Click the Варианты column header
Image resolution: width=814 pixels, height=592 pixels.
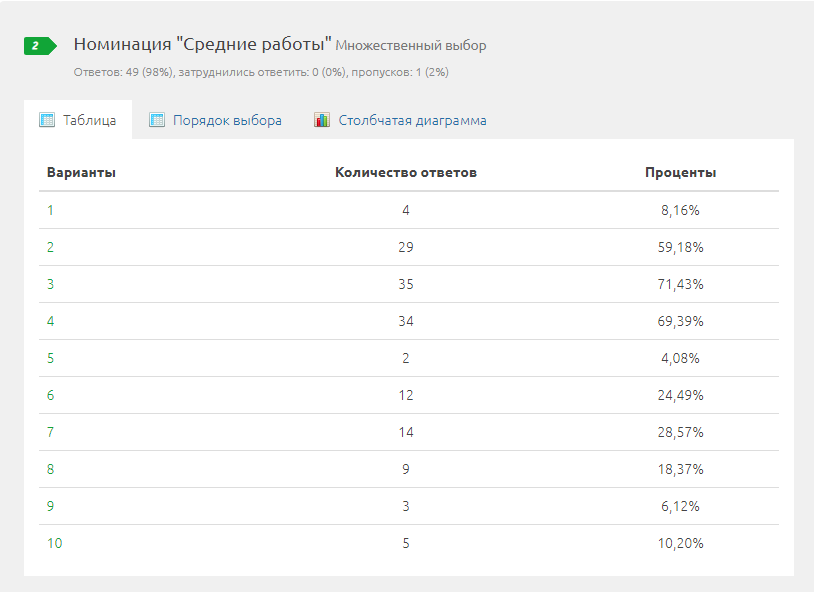tap(81, 172)
